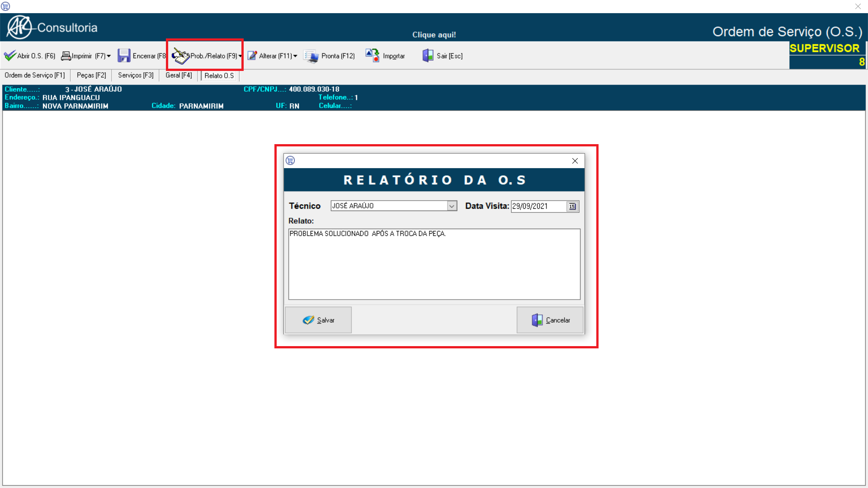Click the Encerrar floppy disk icon
868x488 pixels.
tap(124, 56)
